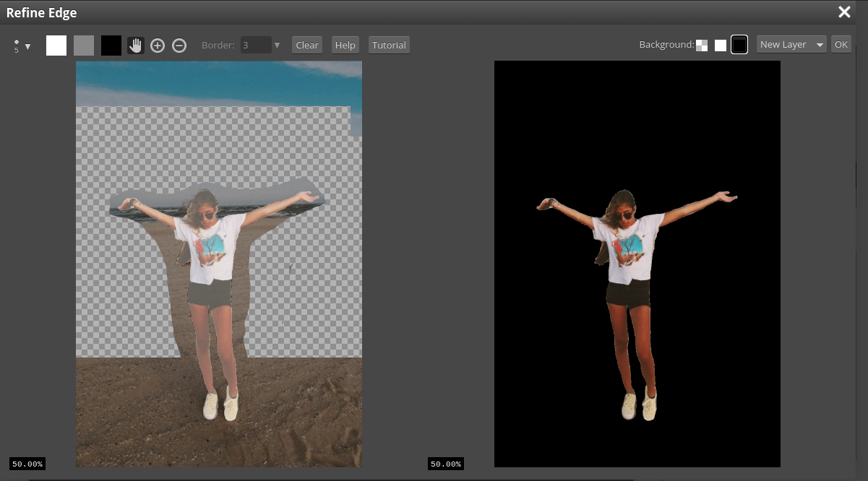Open the brush size picker
The image size is (868, 481).
point(22,46)
